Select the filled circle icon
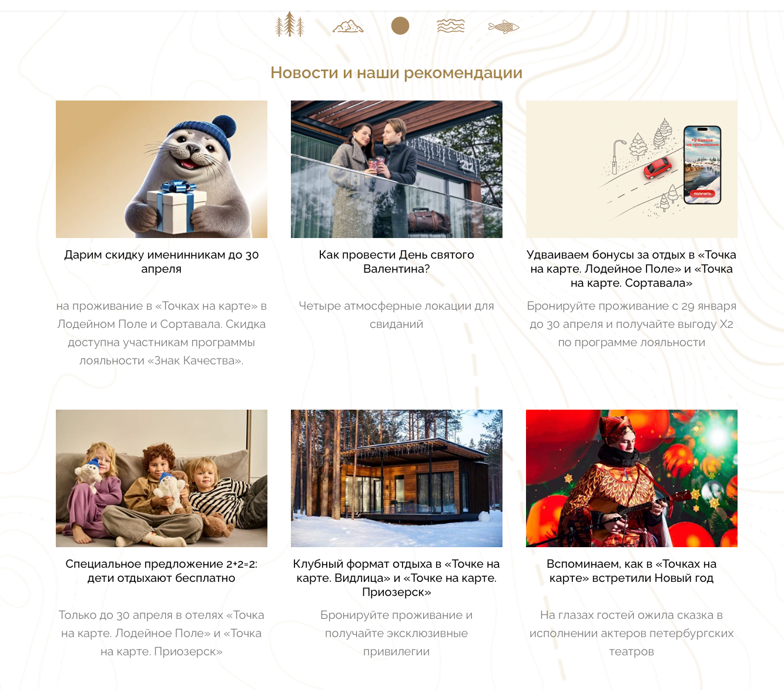The height and width of the screenshot is (690, 784). click(400, 26)
